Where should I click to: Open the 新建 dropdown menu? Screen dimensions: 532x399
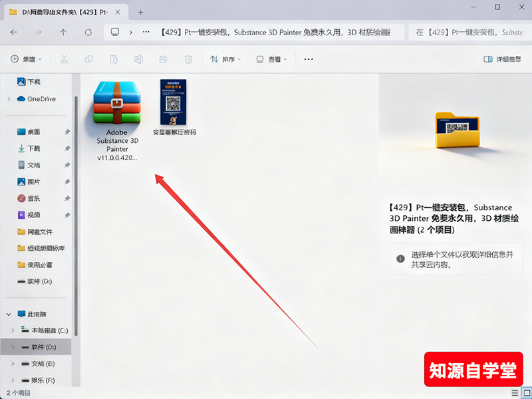coord(26,59)
